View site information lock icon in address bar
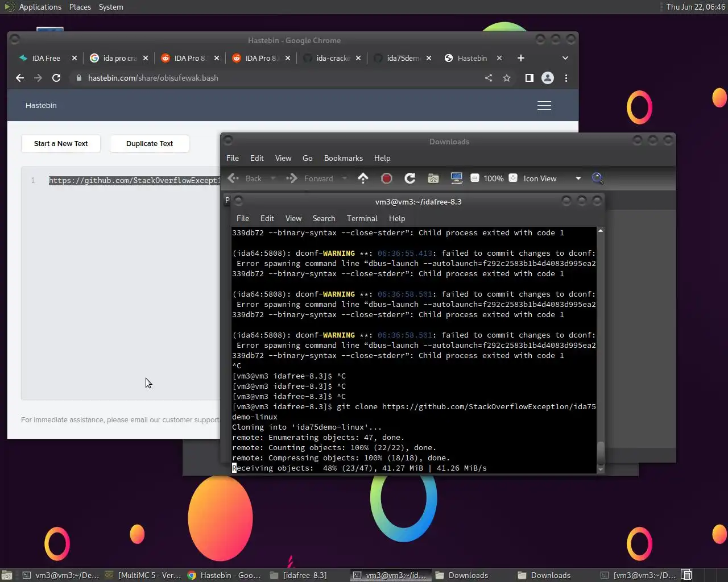The height and width of the screenshot is (582, 728). [x=79, y=78]
